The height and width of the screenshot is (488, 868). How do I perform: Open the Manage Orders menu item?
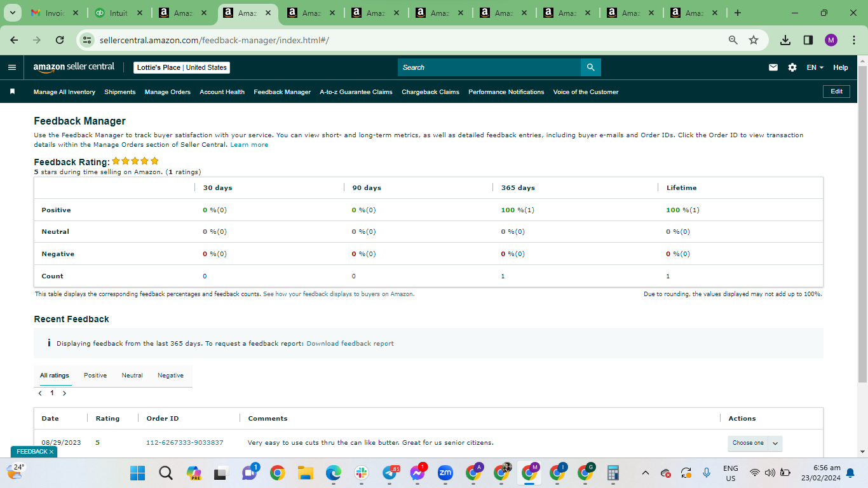(x=168, y=92)
